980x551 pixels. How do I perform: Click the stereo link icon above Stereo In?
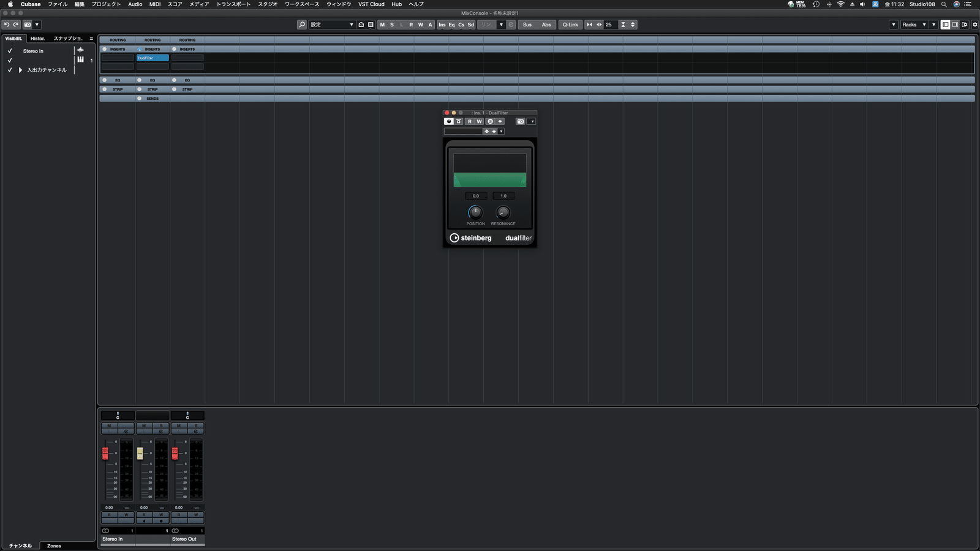106,531
